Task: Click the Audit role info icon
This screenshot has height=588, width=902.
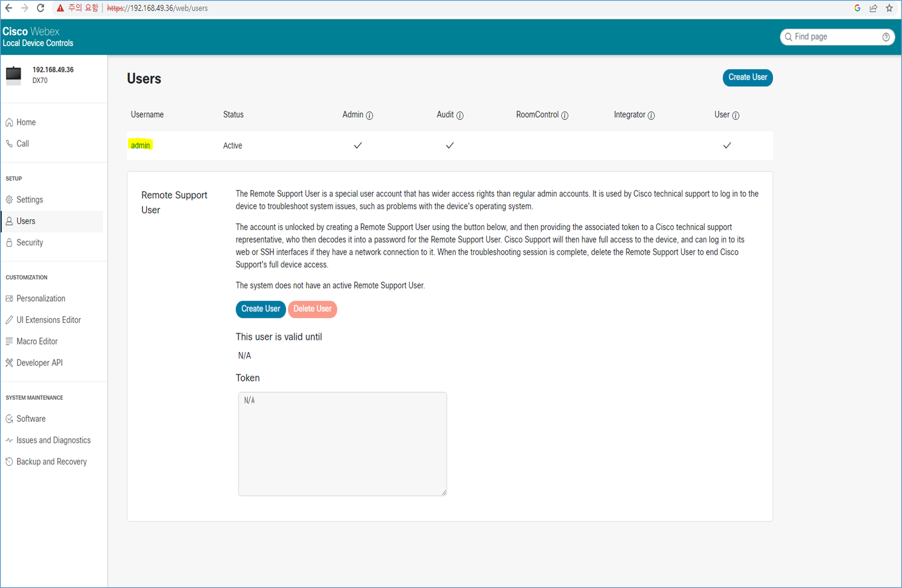Action: (x=460, y=116)
